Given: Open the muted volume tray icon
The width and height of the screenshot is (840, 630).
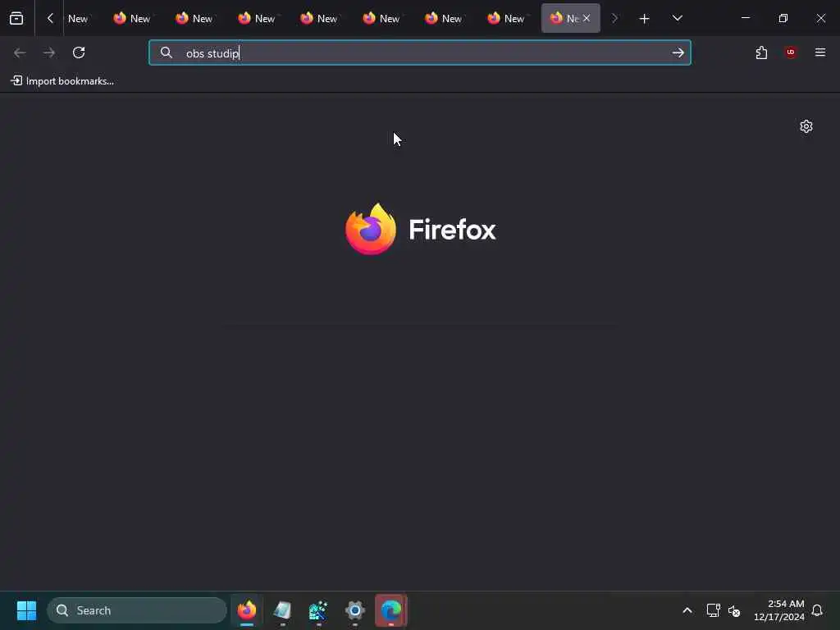Looking at the screenshot, I should tap(734, 610).
